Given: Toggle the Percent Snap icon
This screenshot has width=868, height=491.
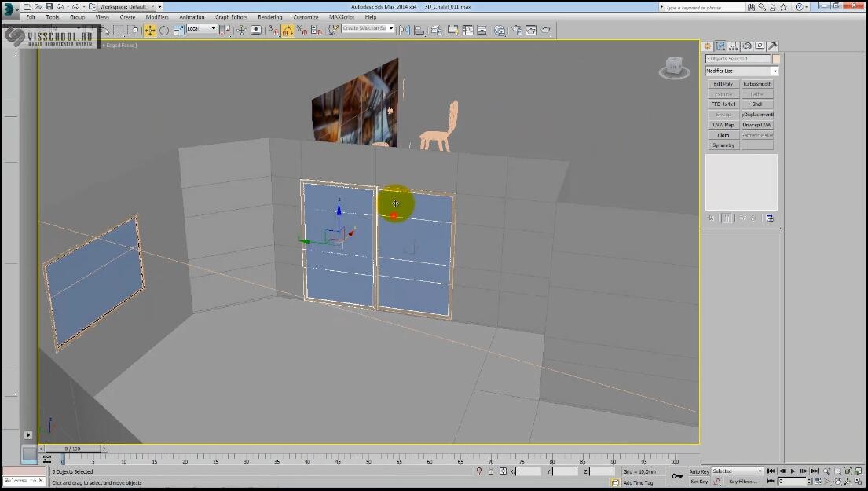Looking at the screenshot, I should (x=302, y=31).
